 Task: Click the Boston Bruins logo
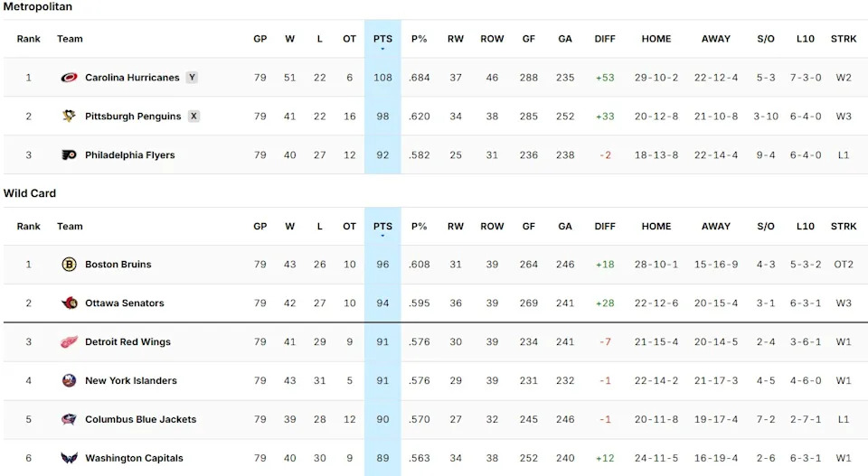(69, 265)
